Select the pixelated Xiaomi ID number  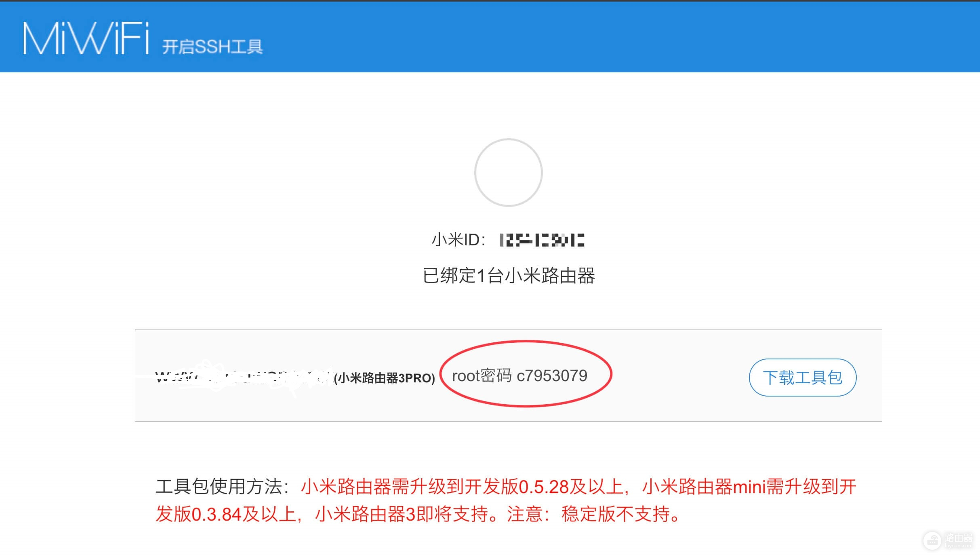click(542, 240)
